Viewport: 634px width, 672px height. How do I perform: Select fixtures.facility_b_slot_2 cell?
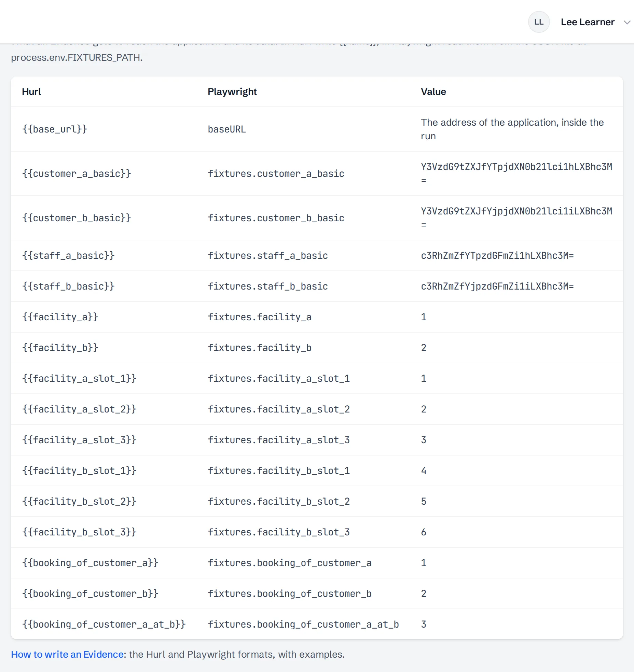[x=279, y=501]
